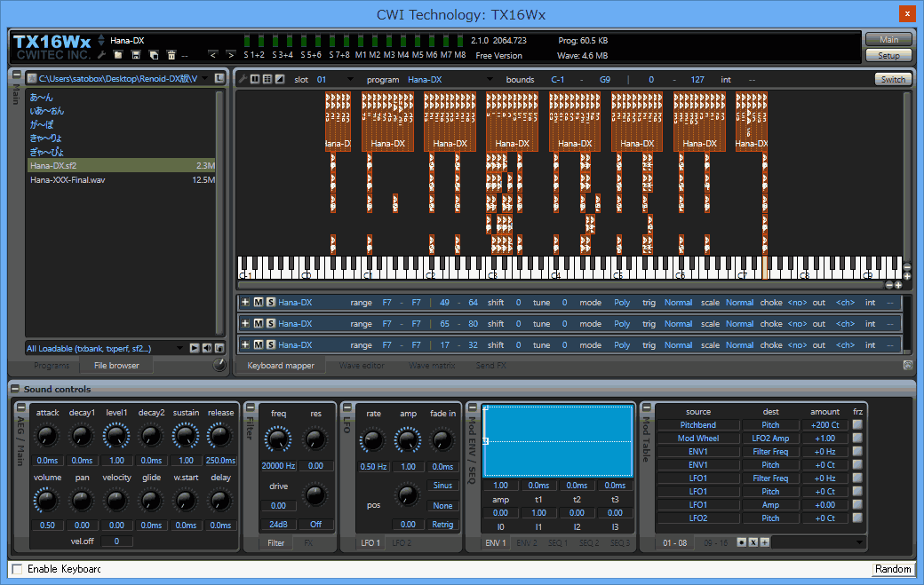Click the folder-up icon beside the path
The width and height of the screenshot is (924, 585).
click(219, 78)
